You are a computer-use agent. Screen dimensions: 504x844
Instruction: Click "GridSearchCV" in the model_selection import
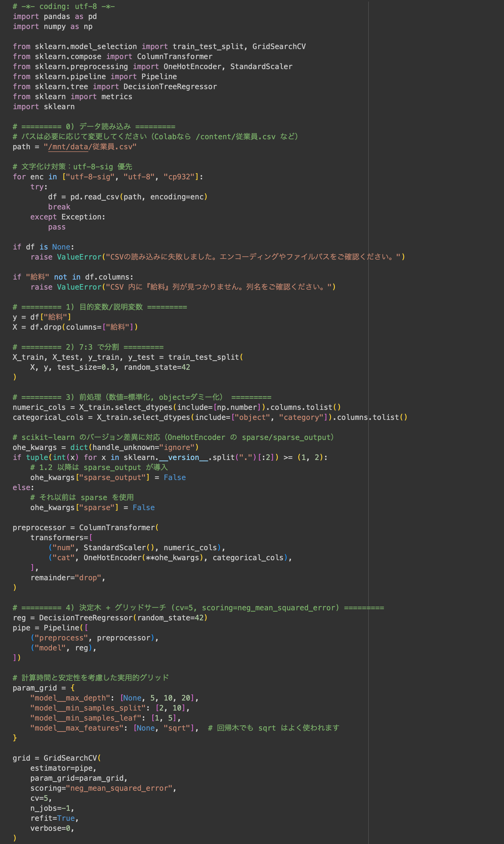pos(279,46)
